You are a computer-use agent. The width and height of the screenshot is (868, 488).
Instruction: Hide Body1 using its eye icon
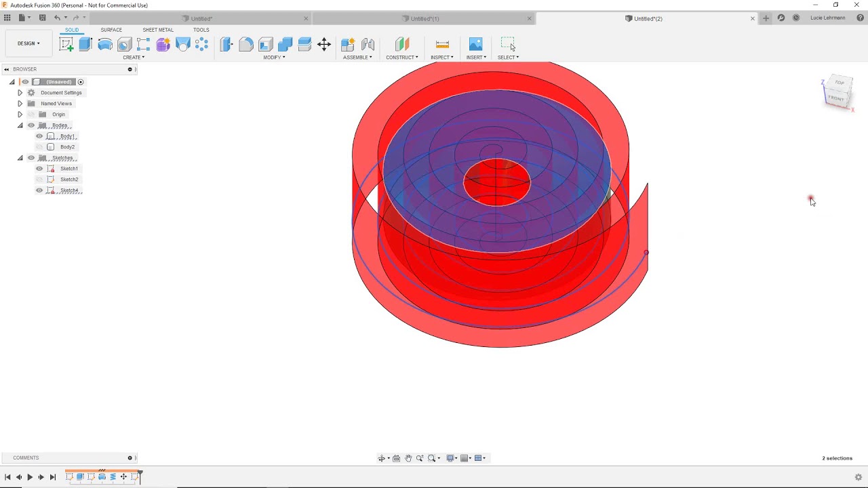(x=39, y=136)
